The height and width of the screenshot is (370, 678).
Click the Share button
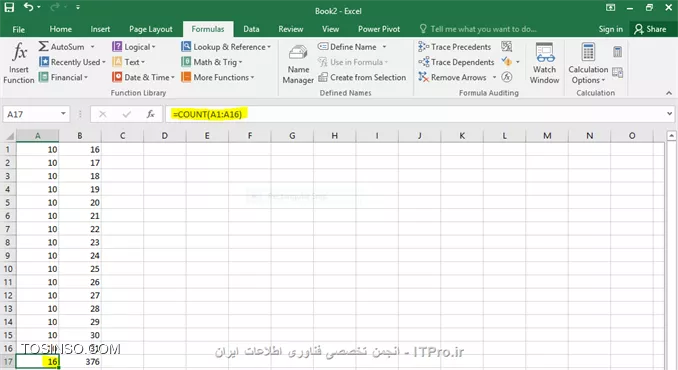point(650,29)
